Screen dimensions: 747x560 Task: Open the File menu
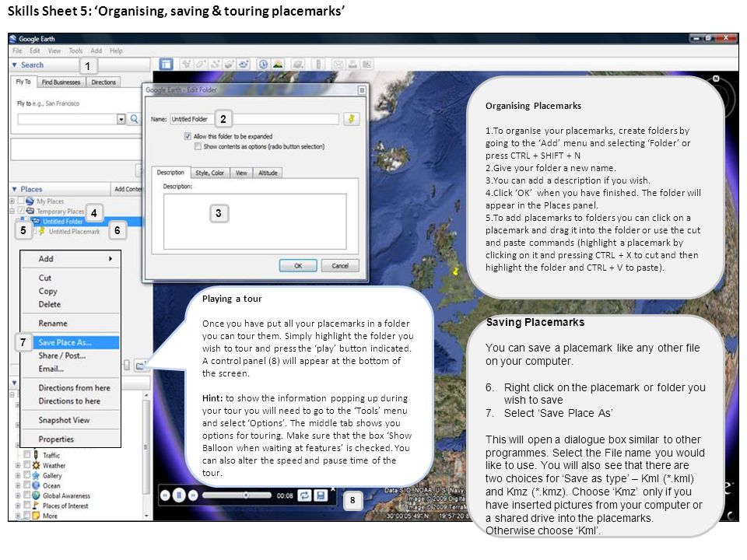point(17,51)
